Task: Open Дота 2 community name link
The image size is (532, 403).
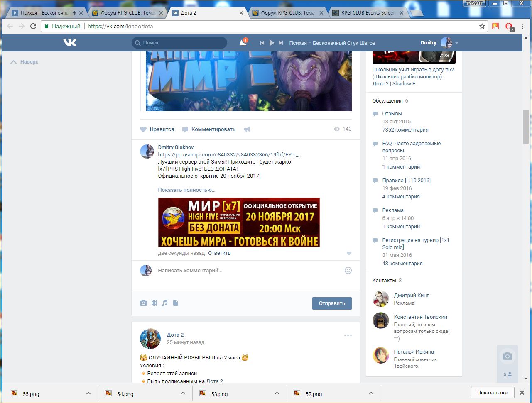Action: pos(175,335)
